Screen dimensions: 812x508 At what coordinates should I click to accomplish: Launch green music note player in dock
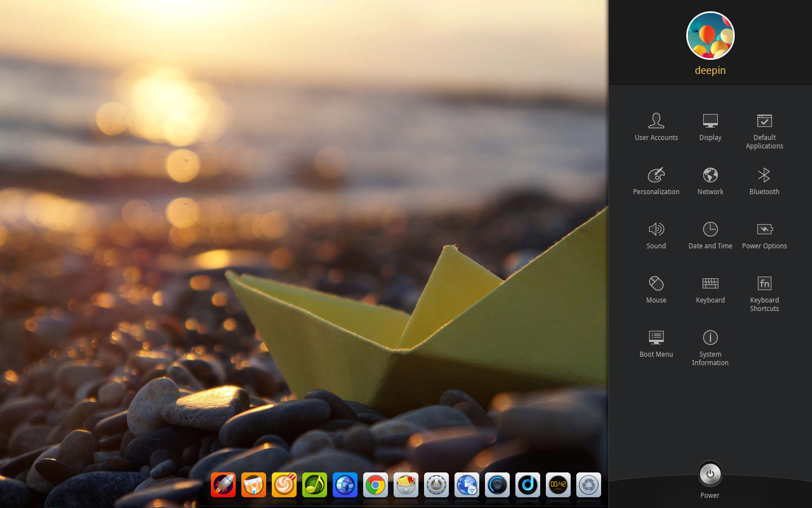point(315,485)
